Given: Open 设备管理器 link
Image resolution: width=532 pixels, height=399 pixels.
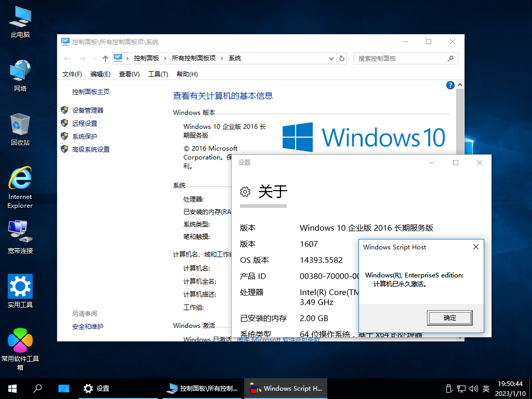Looking at the screenshot, I should pyautogui.click(x=87, y=110).
